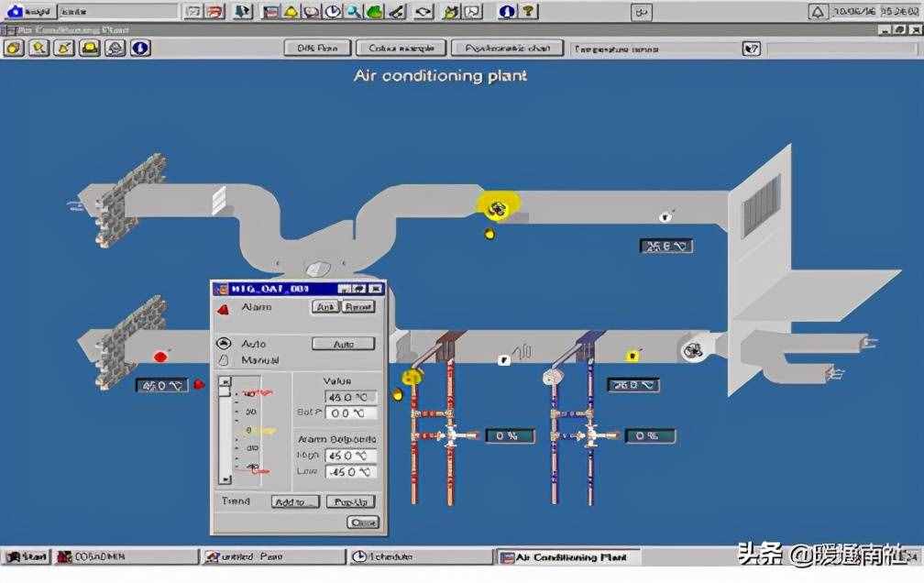924x583 pixels.
Task: Click the Set Pt input field
Action: coord(350,413)
